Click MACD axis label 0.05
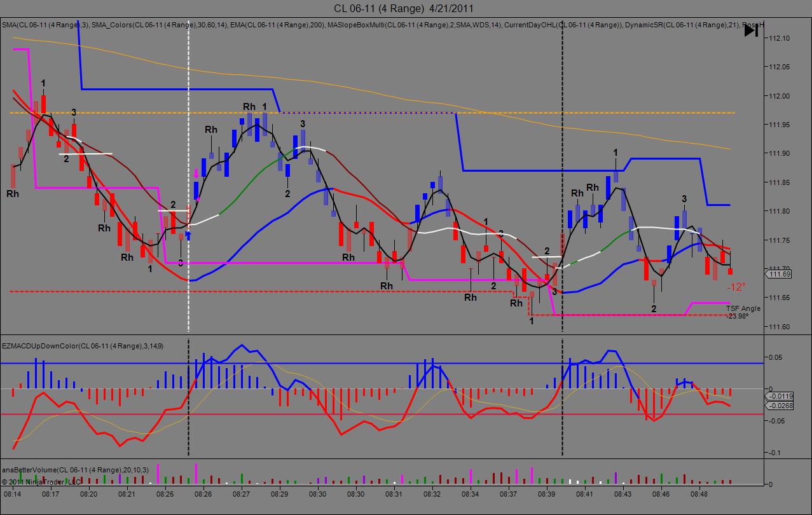 tap(775, 357)
